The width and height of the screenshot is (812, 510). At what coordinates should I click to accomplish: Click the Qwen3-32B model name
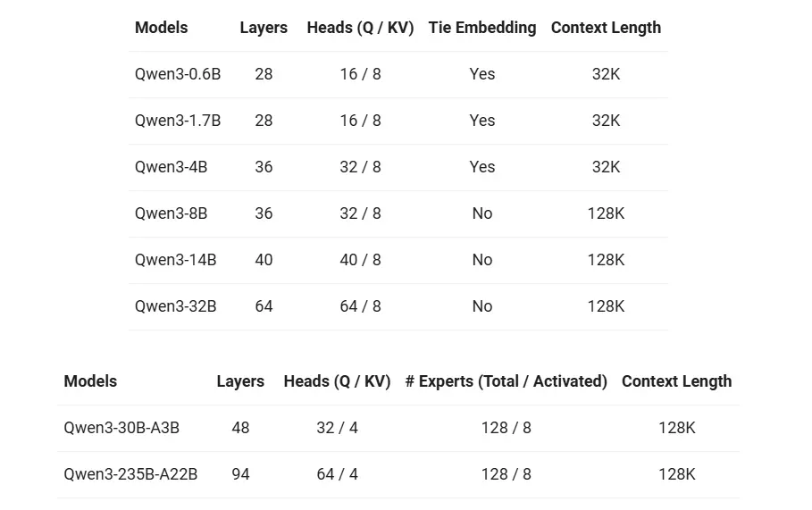tap(176, 306)
